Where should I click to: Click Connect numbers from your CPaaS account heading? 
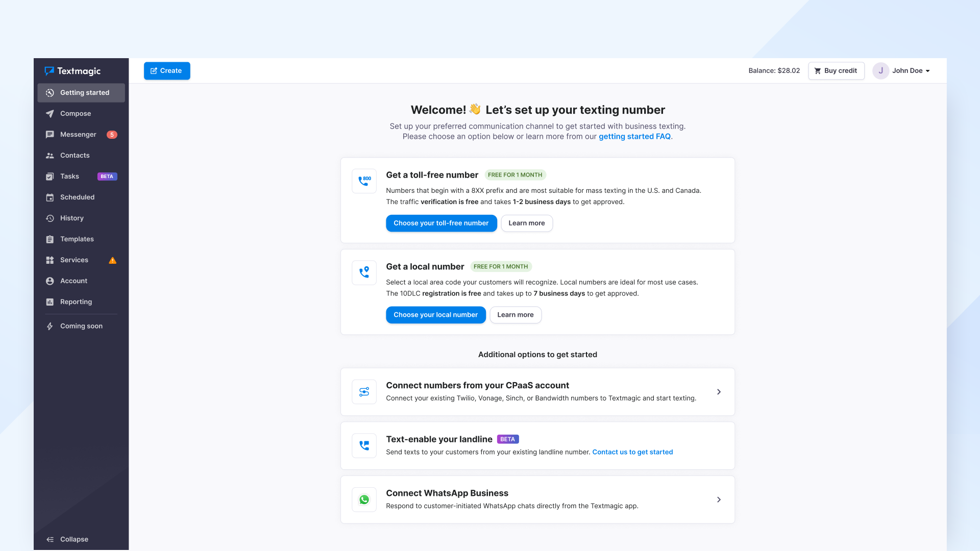click(x=477, y=386)
